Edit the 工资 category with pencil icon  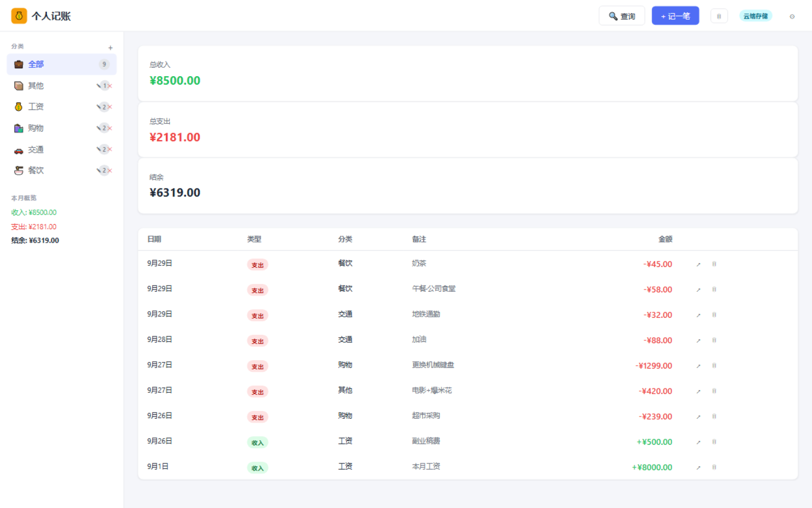coord(99,107)
